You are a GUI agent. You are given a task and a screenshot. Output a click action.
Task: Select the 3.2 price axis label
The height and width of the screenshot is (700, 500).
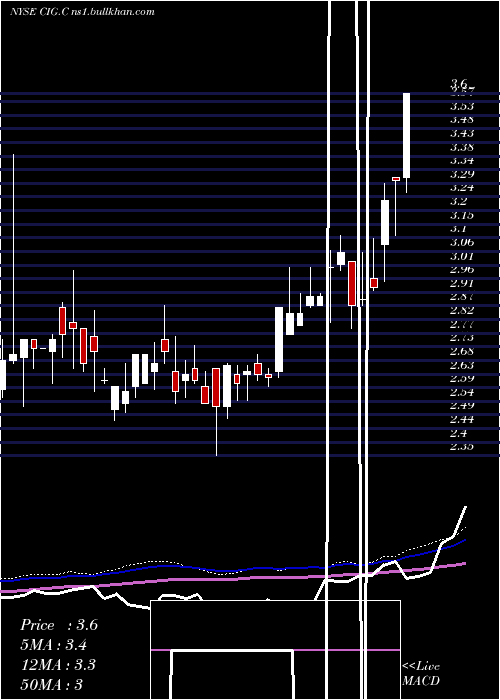pos(458,201)
